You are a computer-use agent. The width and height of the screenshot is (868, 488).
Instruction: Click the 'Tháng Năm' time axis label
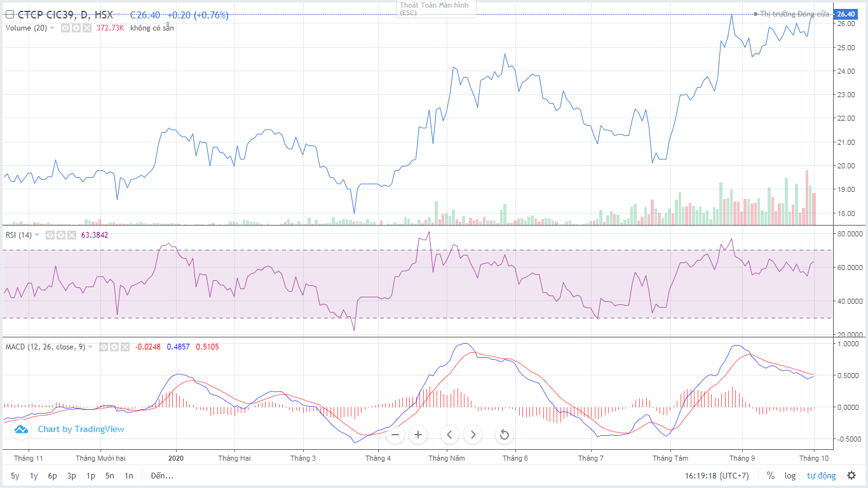coord(447,458)
